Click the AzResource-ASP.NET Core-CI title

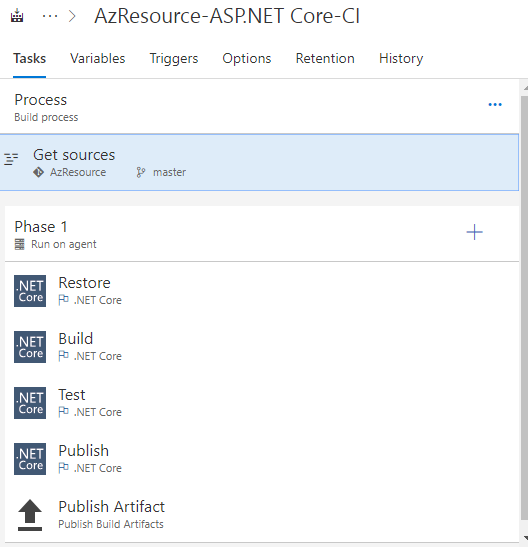(227, 16)
